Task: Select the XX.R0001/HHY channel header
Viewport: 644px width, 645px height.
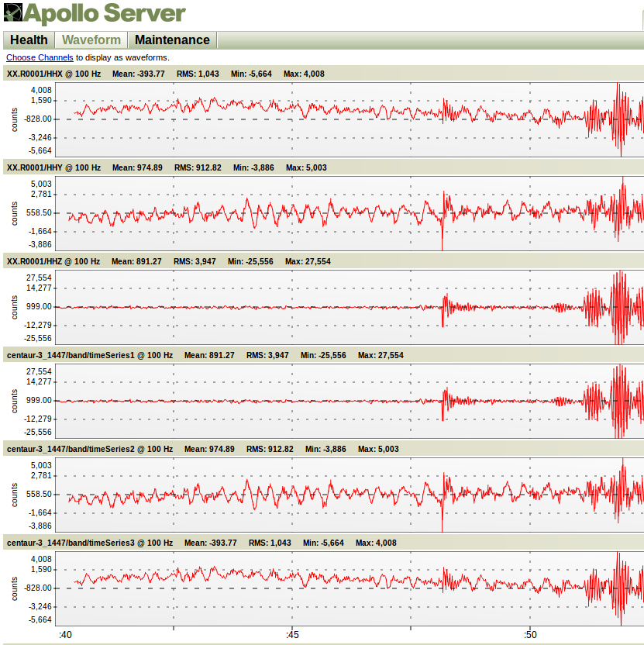Action: 53,167
